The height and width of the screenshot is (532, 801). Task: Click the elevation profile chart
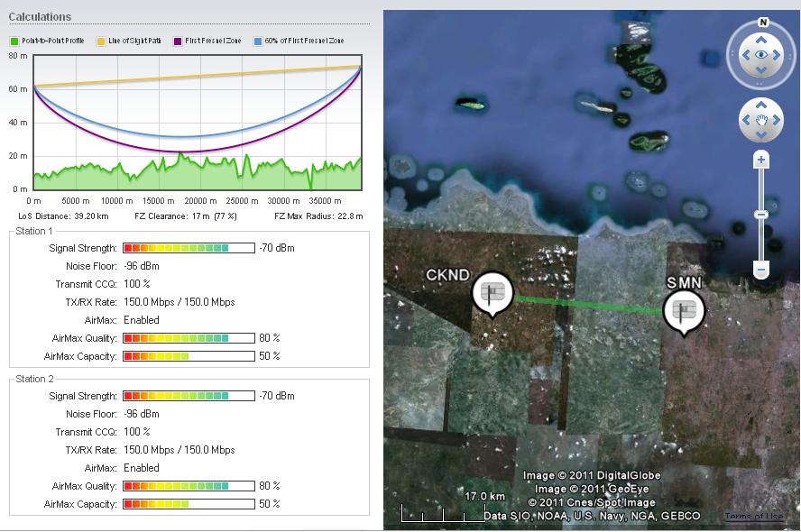pyautogui.click(x=198, y=123)
